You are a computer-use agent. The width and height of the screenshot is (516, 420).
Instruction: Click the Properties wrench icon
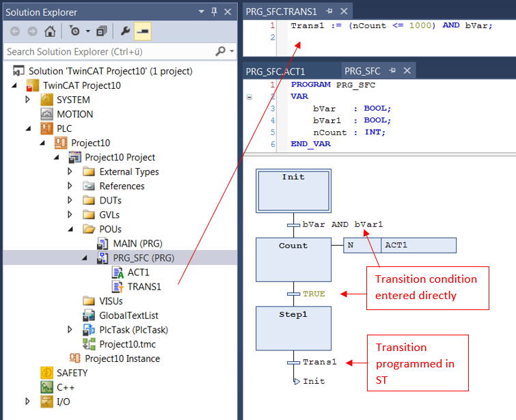[125, 31]
